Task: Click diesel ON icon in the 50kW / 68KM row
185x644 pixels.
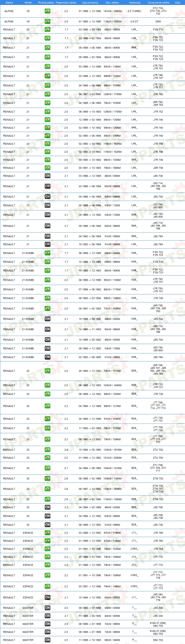Action: [x=47, y=197]
